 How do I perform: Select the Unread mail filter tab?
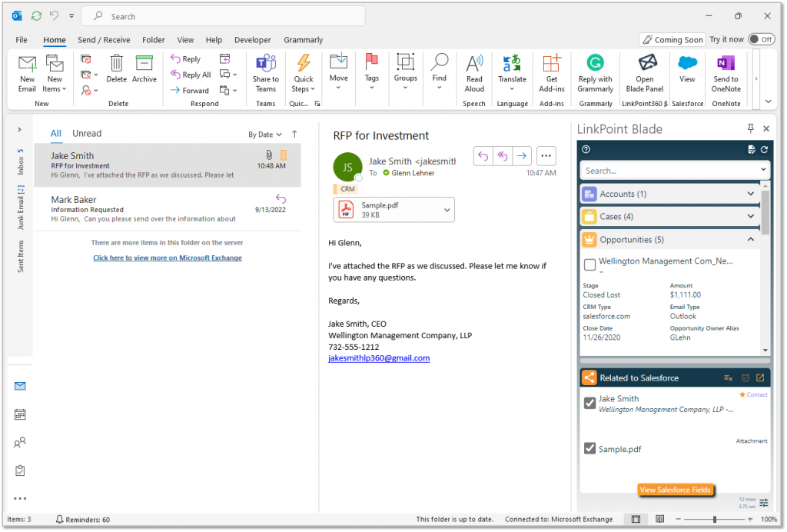coord(87,133)
